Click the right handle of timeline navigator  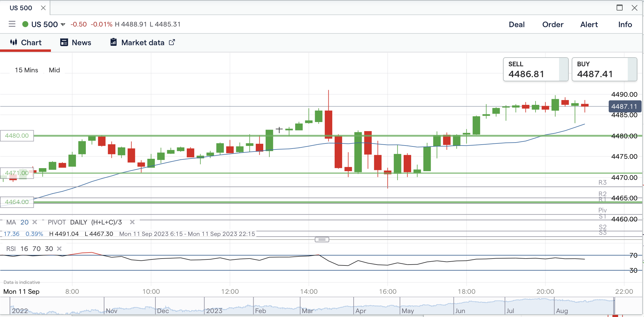click(614, 306)
